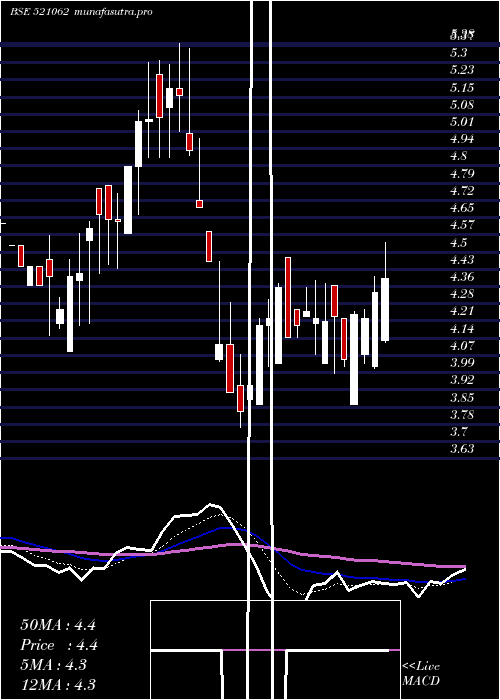Click the 4.36 price axis label
This screenshot has height=700, width=500.
click(462, 277)
